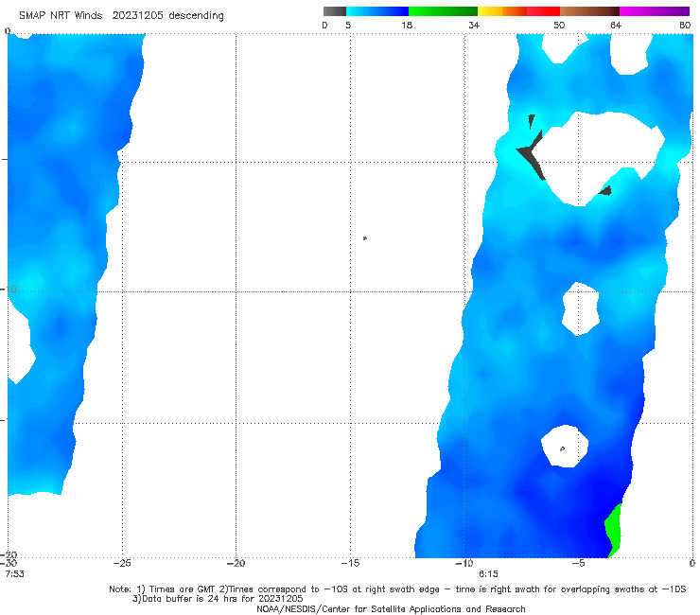Click the magenta segment of the color bar
Viewport: 700px width, 615px height.
[x=655, y=11]
